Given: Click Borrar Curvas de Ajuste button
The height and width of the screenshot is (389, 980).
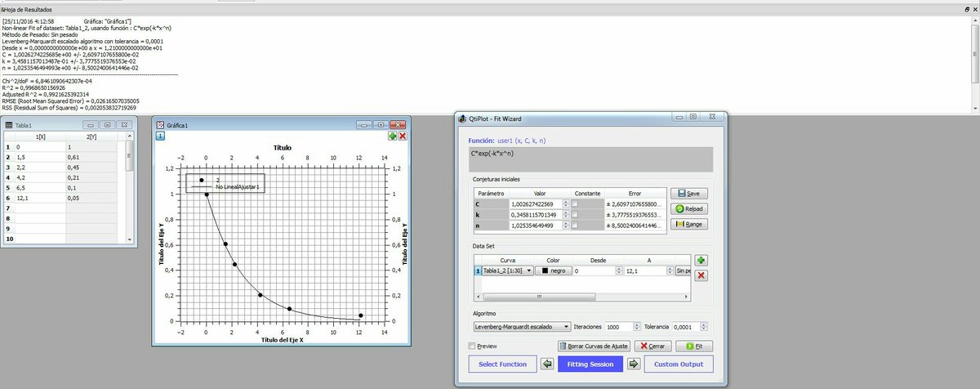Looking at the screenshot, I should coord(594,346).
